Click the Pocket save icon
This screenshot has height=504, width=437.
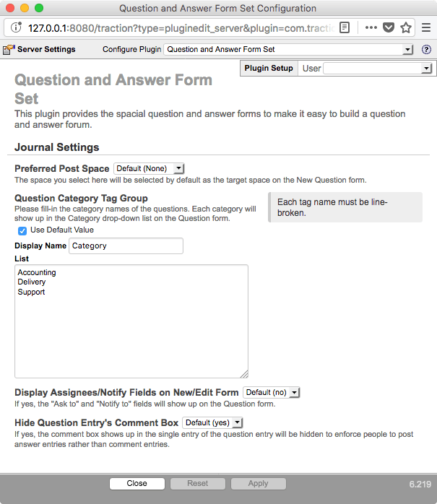(x=389, y=27)
